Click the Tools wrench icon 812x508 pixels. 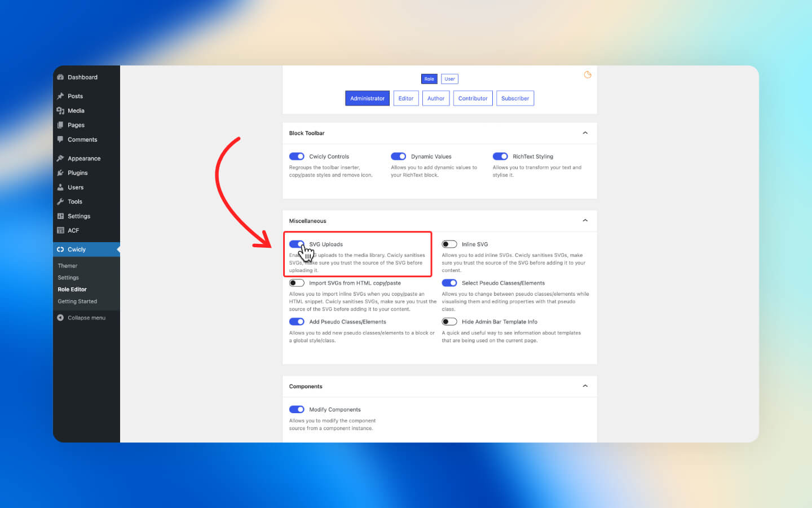coord(60,202)
